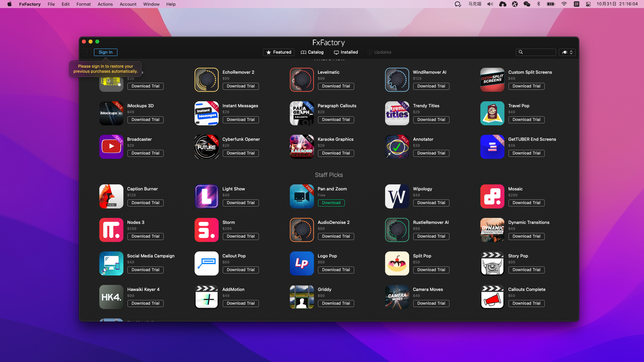644x362 pixels.
Task: Open macOS Control Center in menu bar
Action: point(588,4)
